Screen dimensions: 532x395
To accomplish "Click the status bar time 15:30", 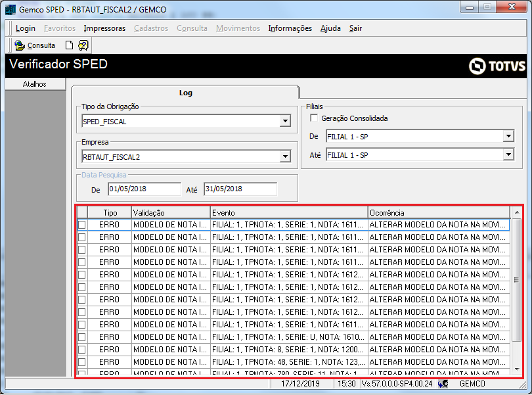I will pos(346,384).
